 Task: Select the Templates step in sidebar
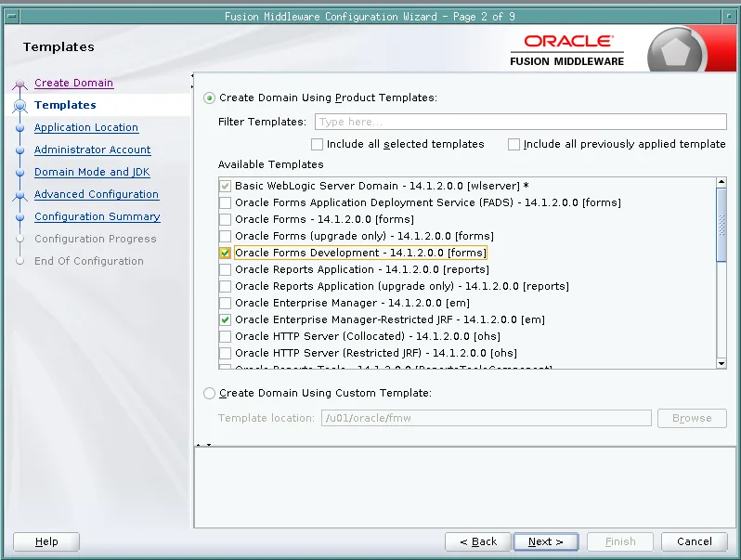[65, 105]
